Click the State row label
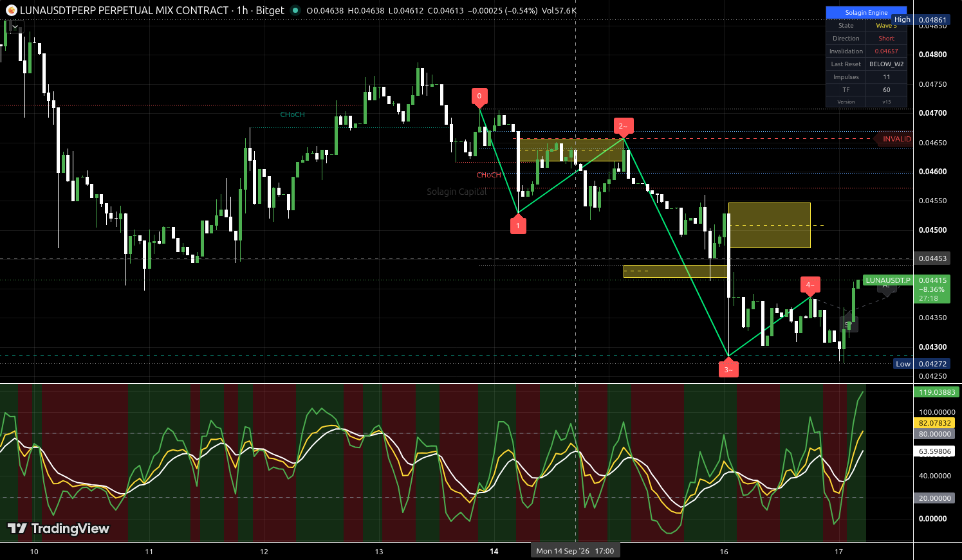 846,26
